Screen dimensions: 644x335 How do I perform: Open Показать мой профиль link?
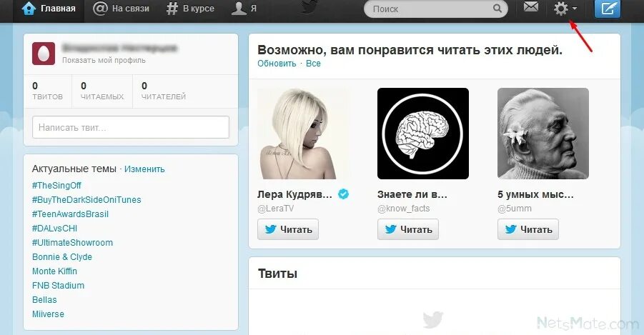click(x=104, y=60)
